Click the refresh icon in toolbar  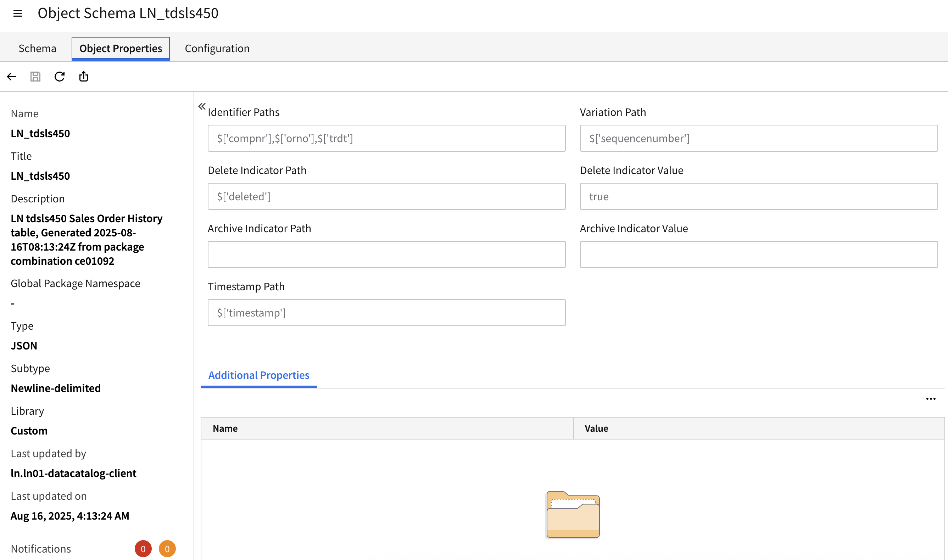[x=60, y=77]
